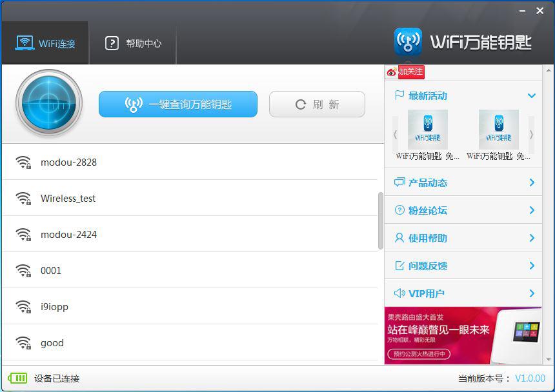Open the WiFi连接 tab
This screenshot has width=555, height=392.
click(x=45, y=43)
